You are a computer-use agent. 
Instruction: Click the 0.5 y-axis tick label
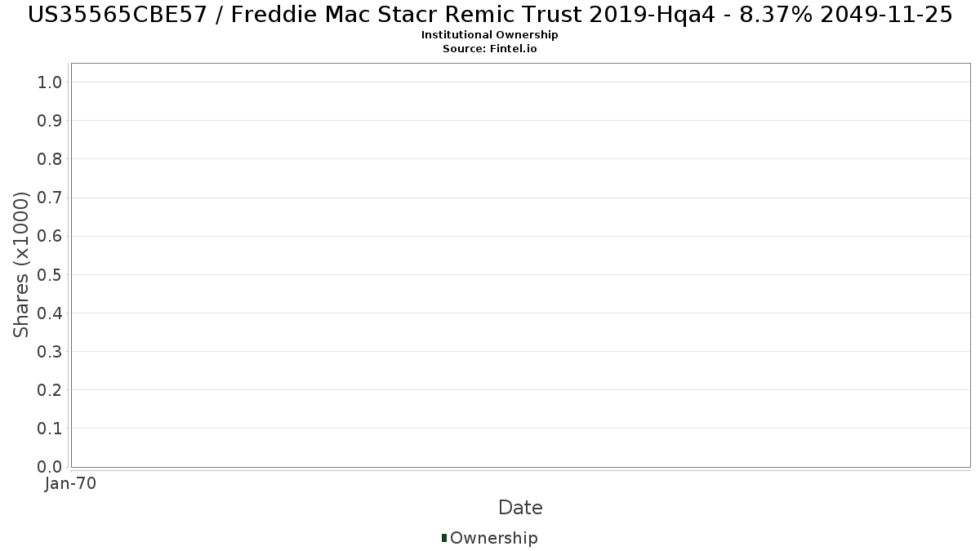[x=50, y=274]
